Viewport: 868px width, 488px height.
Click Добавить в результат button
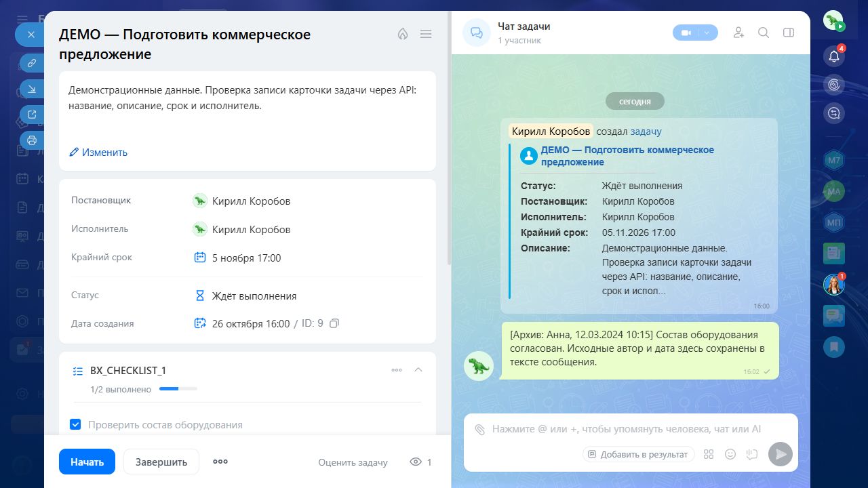point(638,454)
